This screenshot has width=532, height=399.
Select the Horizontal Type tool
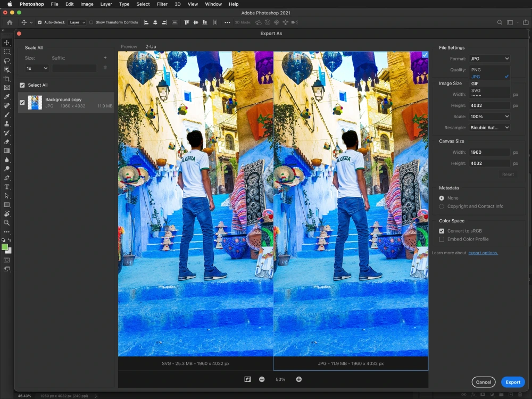point(7,187)
